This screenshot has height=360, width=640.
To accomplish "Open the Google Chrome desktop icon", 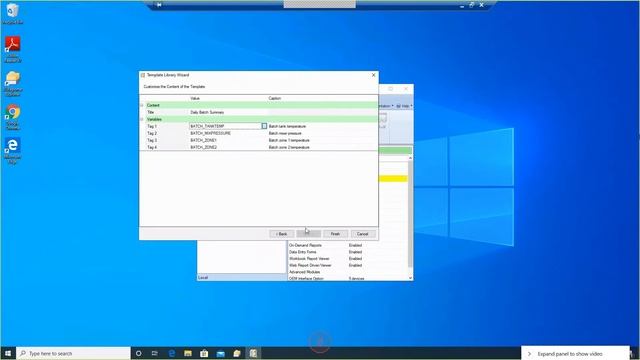I will click(x=12, y=116).
